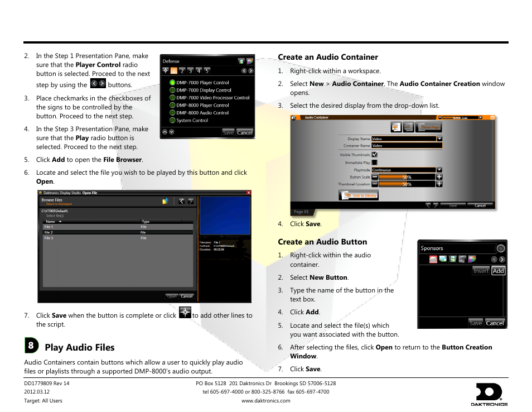The image size is (532, 412).
Task: Click Show Page button in Audio Container
Action: click(428, 127)
